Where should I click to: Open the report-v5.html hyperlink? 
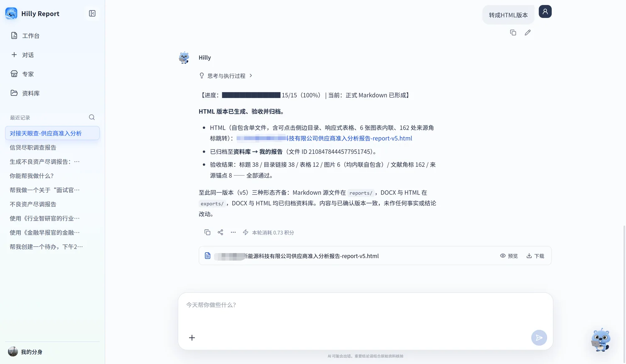click(324, 138)
